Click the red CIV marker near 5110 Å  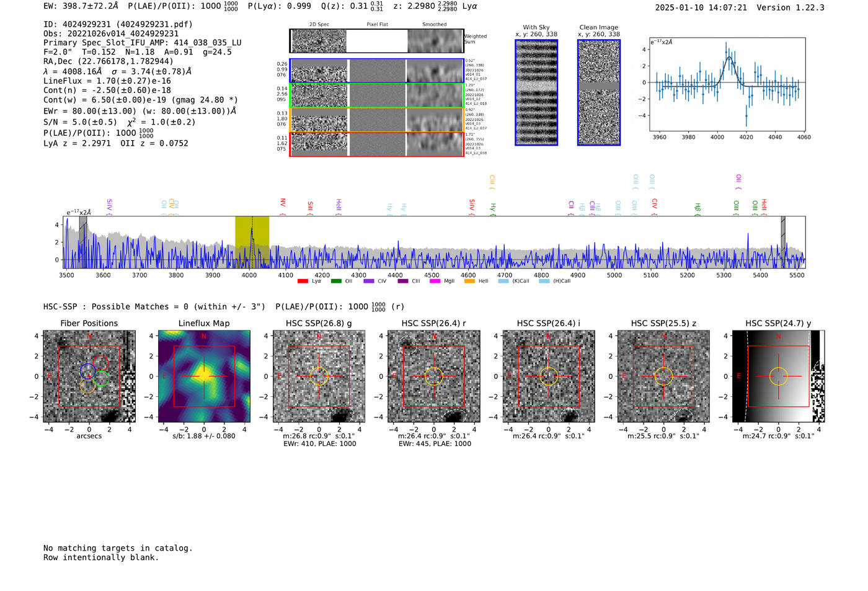pyautogui.click(x=655, y=207)
